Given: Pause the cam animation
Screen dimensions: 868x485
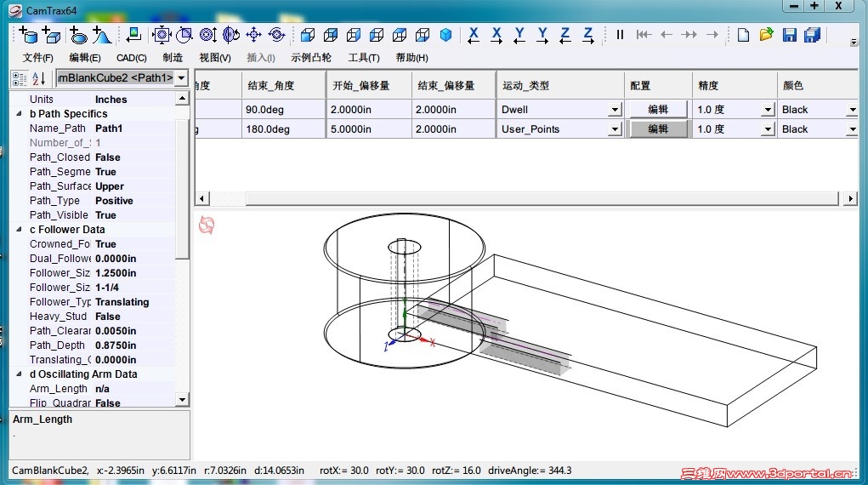Looking at the screenshot, I should click(x=620, y=35).
